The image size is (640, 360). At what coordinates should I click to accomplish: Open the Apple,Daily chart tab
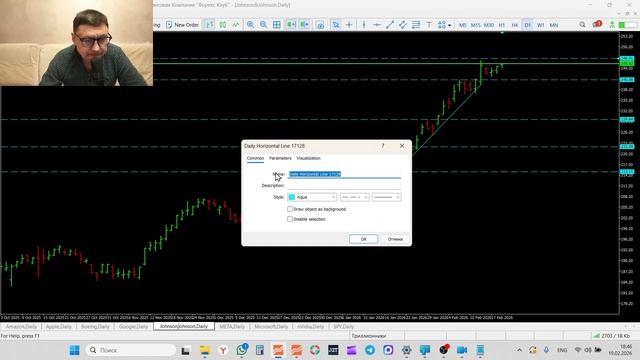click(58, 327)
